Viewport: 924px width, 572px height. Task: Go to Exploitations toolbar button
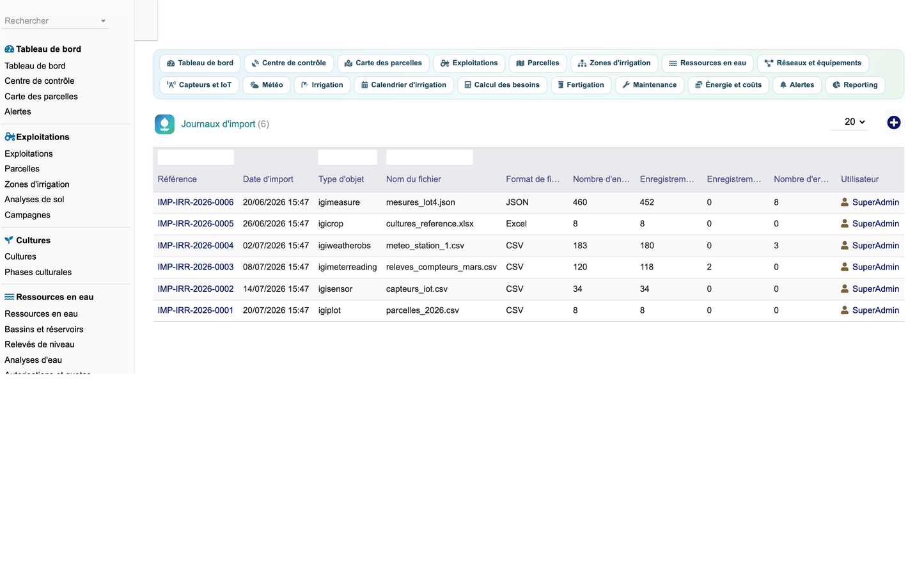point(469,63)
